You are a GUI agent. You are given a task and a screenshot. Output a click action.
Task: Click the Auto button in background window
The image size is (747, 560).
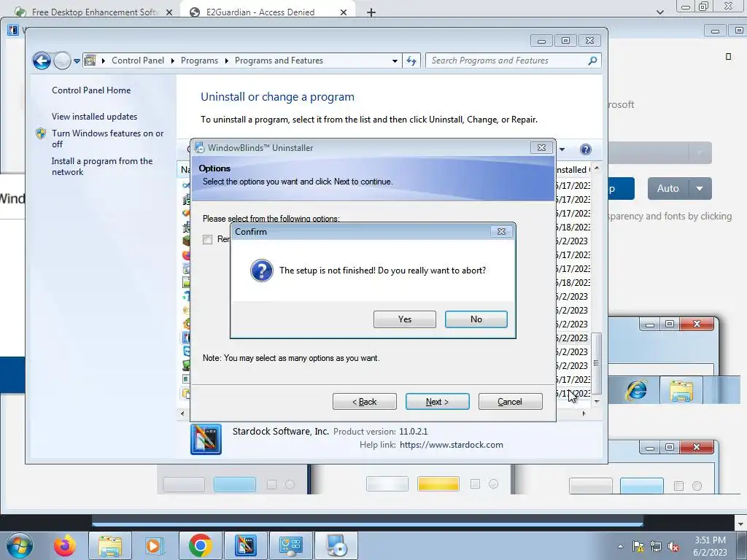tap(668, 189)
